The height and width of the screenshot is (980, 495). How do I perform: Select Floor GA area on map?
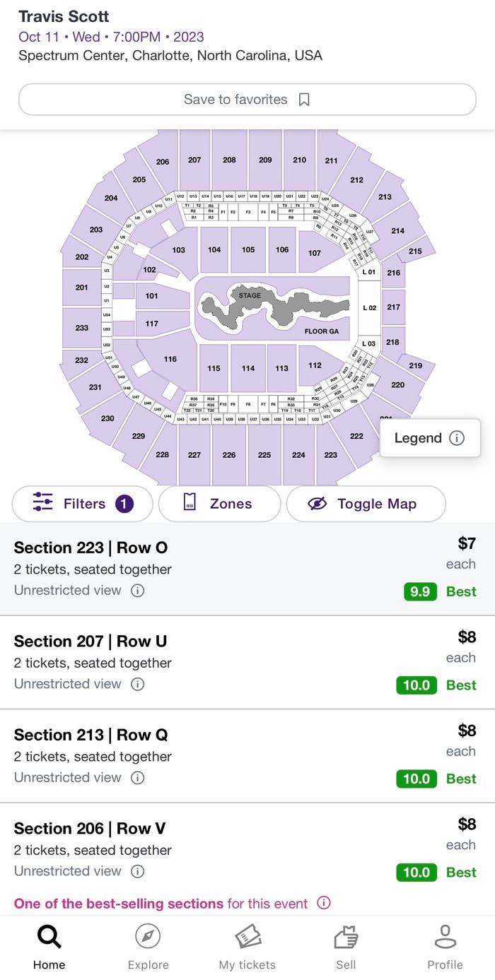(x=322, y=329)
